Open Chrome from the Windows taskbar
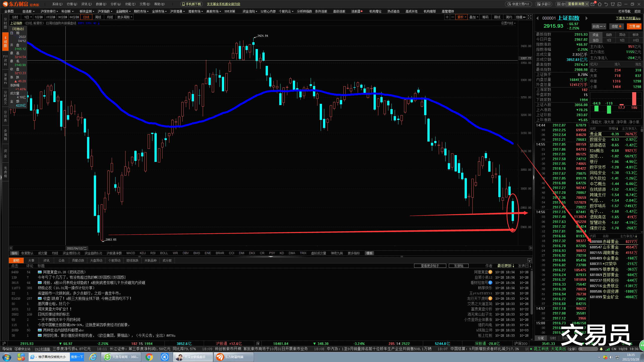Screen dimensions: 644x362 pos(149,357)
